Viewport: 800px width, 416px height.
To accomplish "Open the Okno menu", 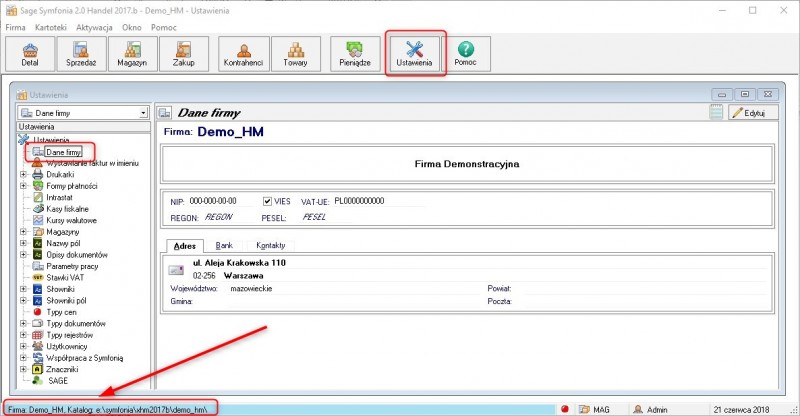I will click(132, 28).
